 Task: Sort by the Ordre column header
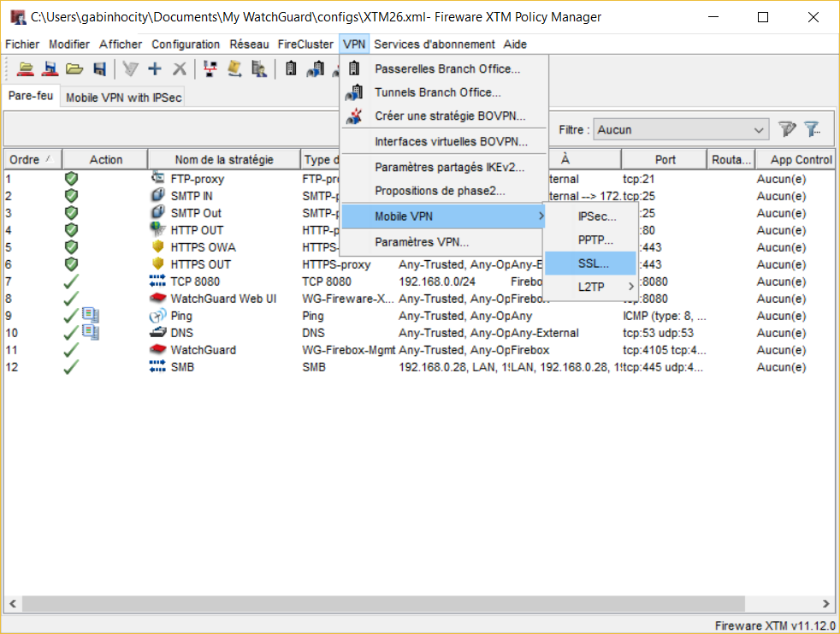[x=33, y=160]
